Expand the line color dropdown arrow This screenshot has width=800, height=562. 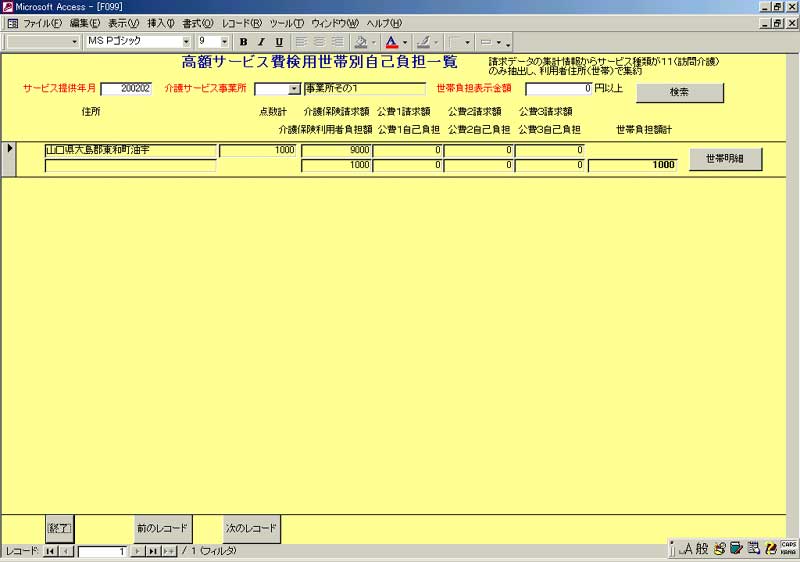point(436,42)
